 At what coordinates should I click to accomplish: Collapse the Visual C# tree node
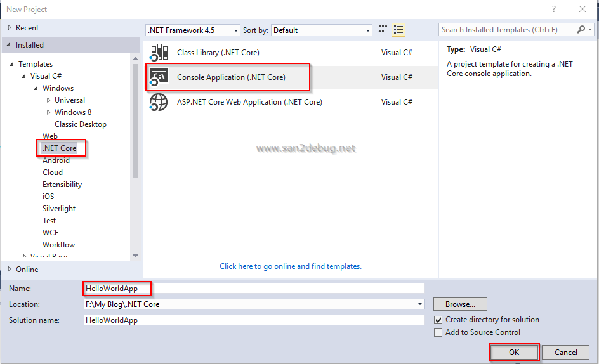coord(23,76)
